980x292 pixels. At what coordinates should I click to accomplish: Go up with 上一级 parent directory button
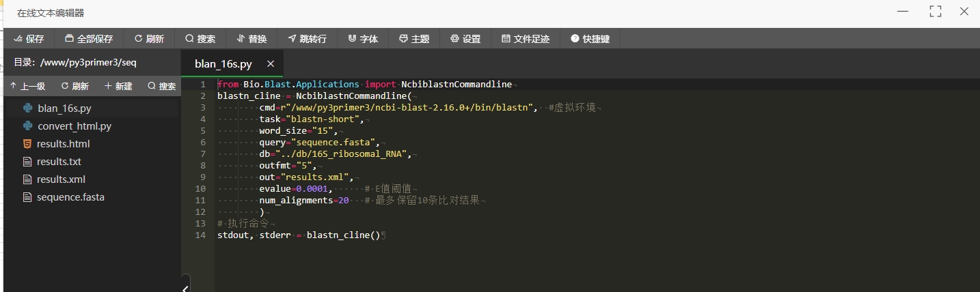27,86
